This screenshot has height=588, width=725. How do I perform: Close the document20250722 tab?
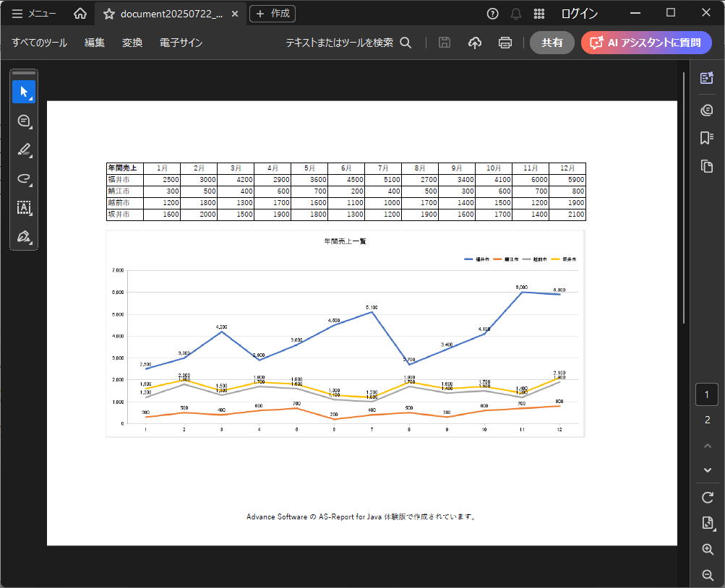(235, 14)
